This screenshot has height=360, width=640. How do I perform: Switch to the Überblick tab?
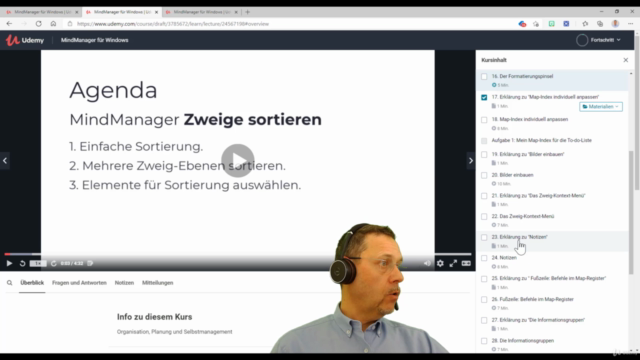click(32, 282)
